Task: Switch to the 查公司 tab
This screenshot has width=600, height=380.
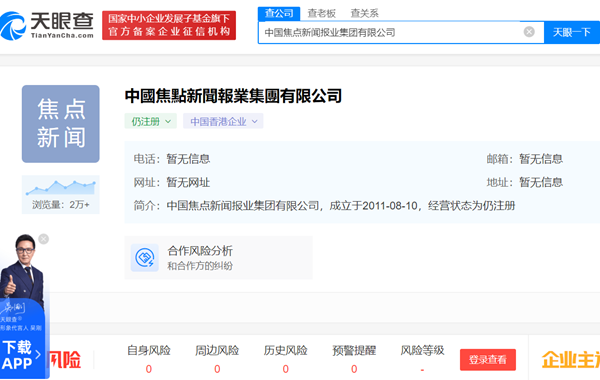Action: [279, 13]
